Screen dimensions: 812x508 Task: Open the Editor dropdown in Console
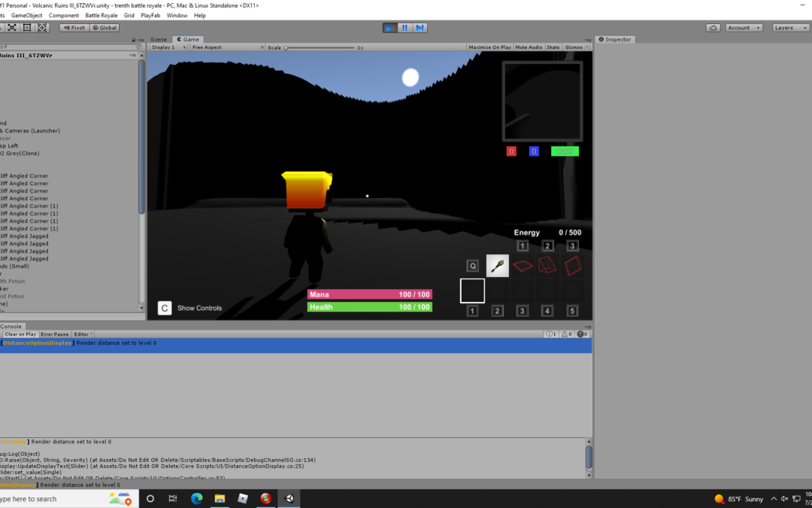[83, 334]
